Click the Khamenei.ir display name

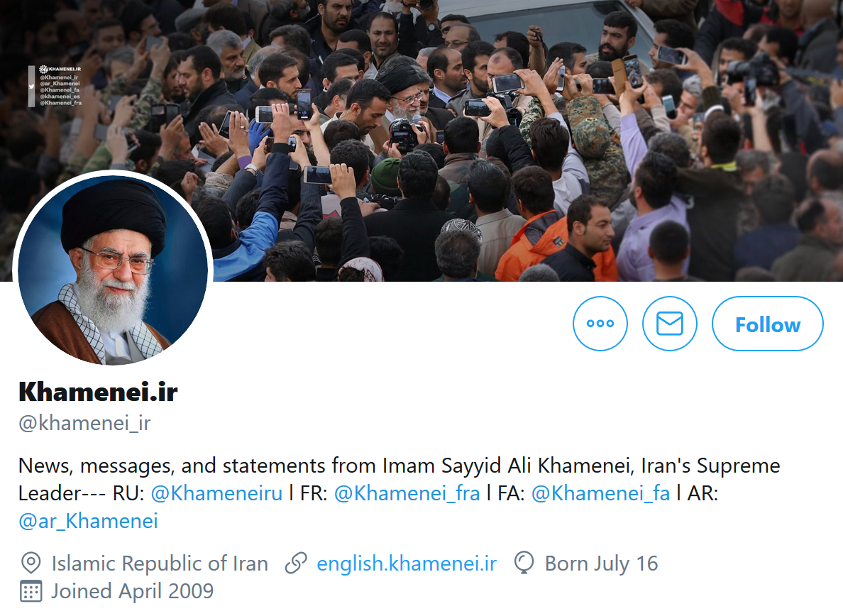point(98,392)
